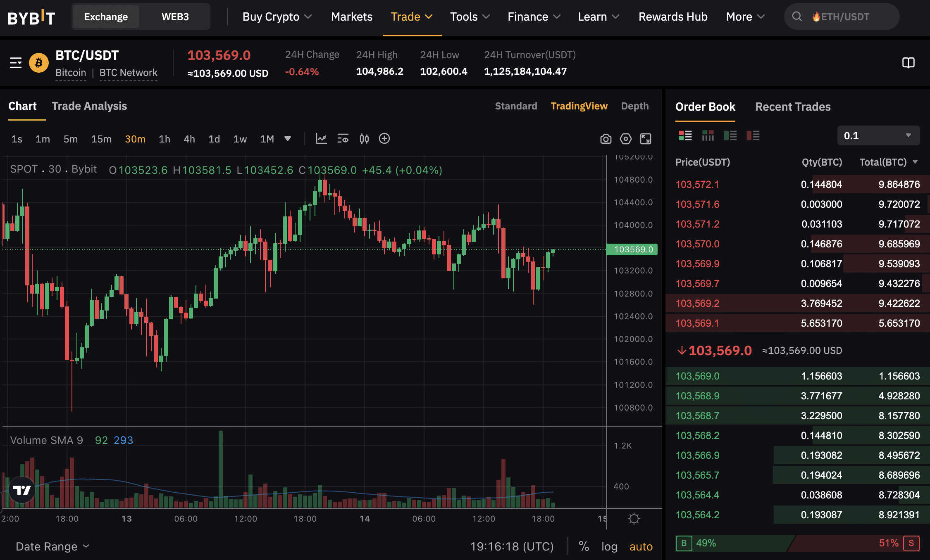Select the sell-only order book layout
The image size is (930, 560).
[753, 135]
